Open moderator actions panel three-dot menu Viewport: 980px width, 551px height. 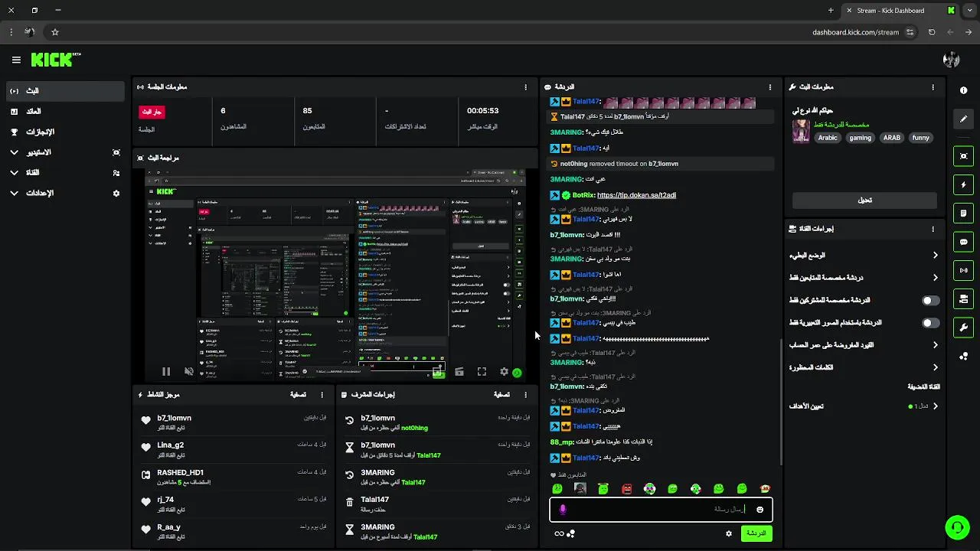click(525, 395)
